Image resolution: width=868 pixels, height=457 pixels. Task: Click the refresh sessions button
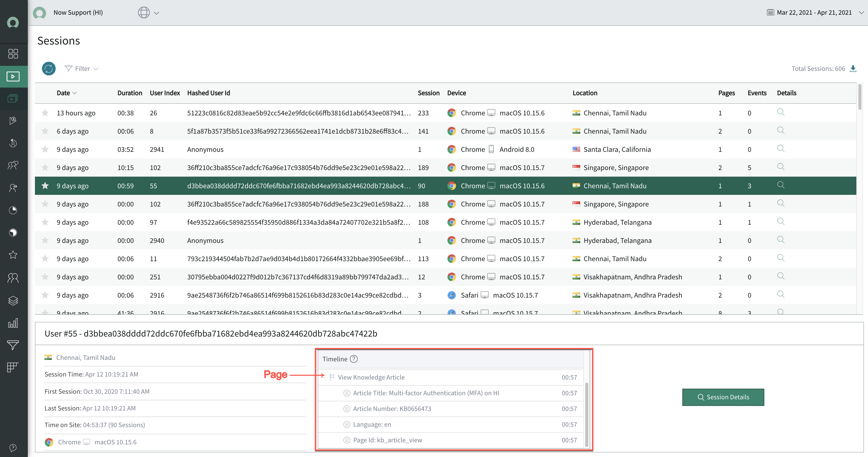point(49,69)
